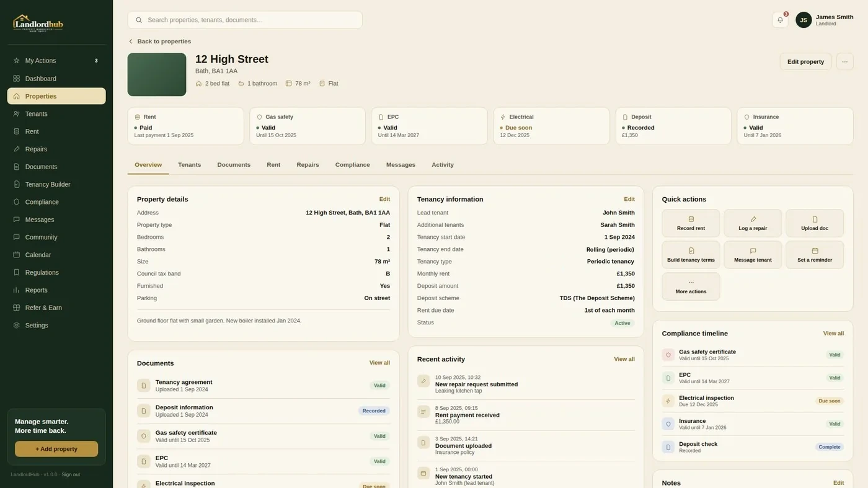The image size is (868, 488).
Task: Click the Set a reminder quick action
Action: click(815, 255)
